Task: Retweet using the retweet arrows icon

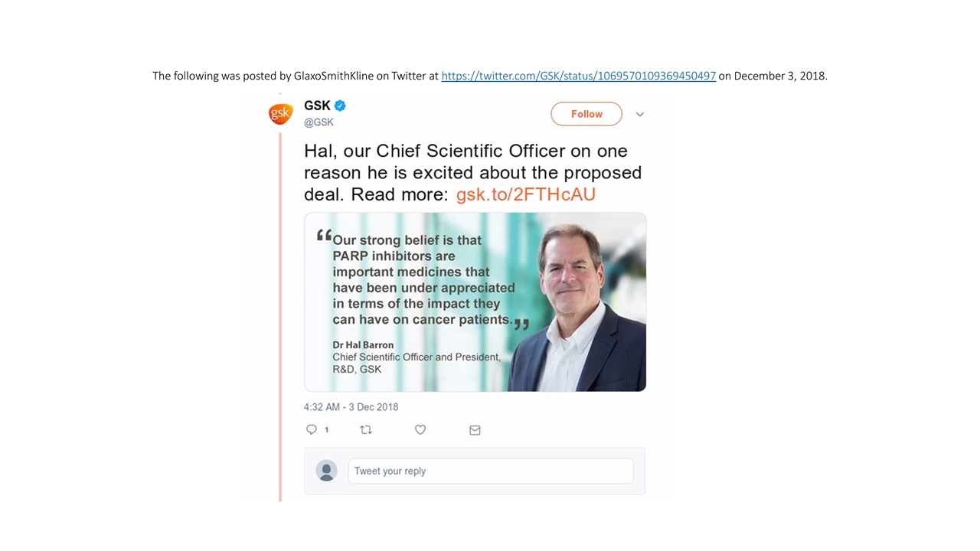Action: pyautogui.click(x=366, y=430)
